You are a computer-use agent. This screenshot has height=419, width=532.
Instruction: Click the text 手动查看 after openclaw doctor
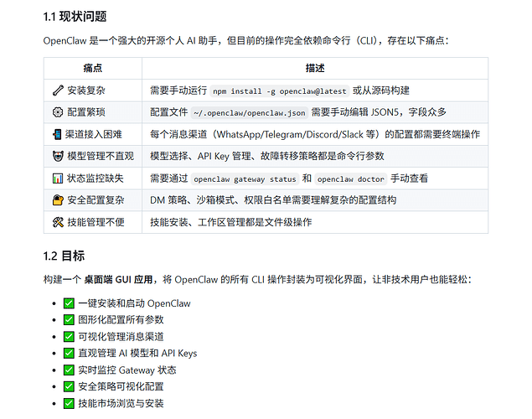tap(409, 178)
